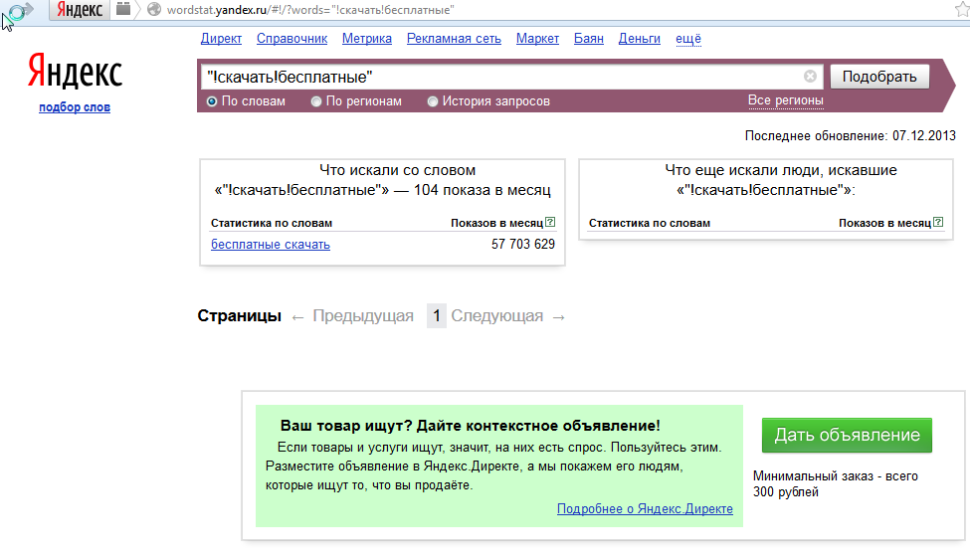Open the Деньги link

pos(639,39)
